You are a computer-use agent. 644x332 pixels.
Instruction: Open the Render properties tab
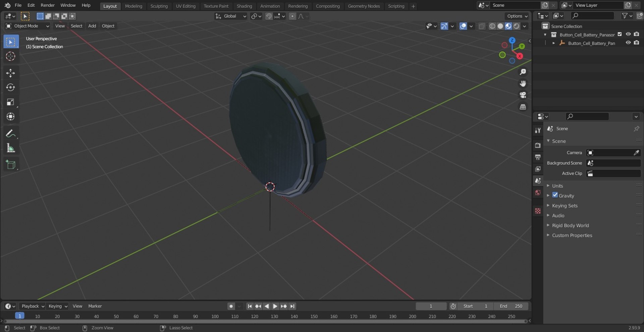coord(538,145)
